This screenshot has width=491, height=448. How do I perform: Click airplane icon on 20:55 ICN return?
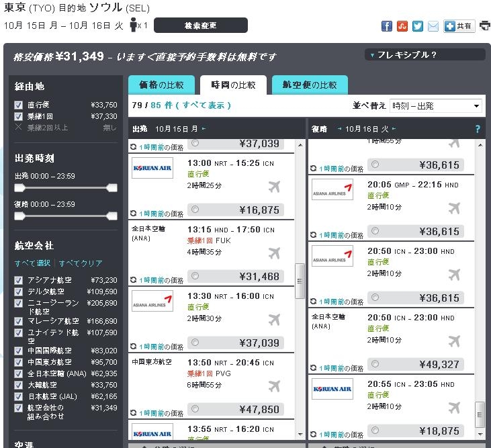pyautogui.click(x=454, y=408)
